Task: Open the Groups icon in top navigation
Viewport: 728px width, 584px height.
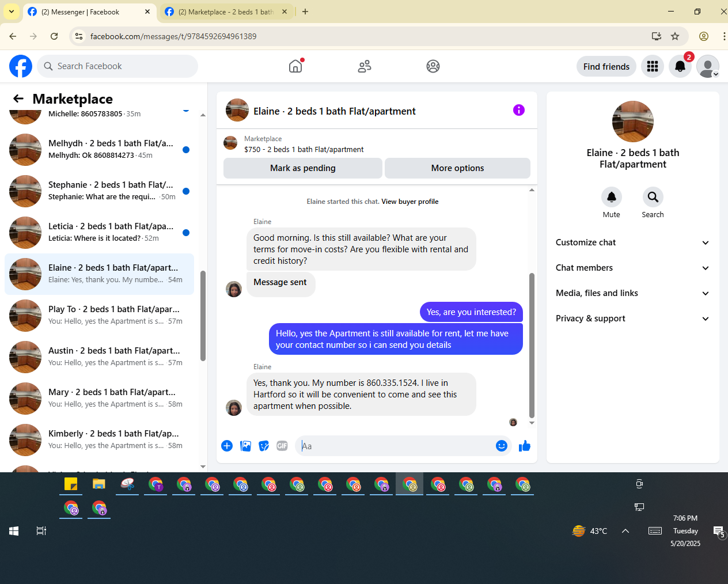Action: coord(433,66)
